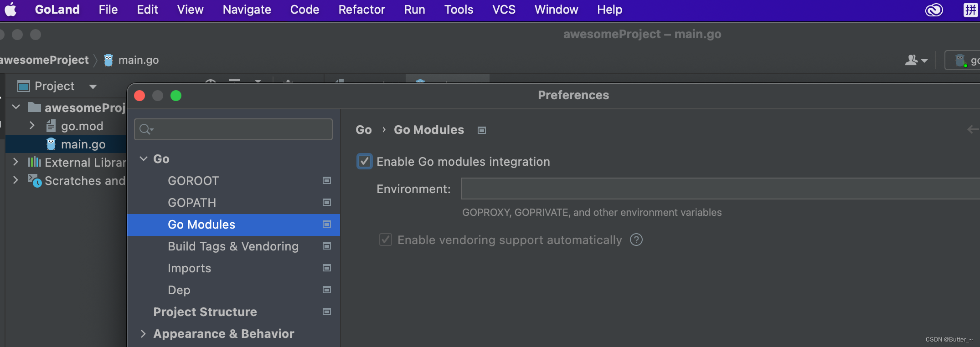
Task: Open the Navigate menu
Action: (247, 10)
